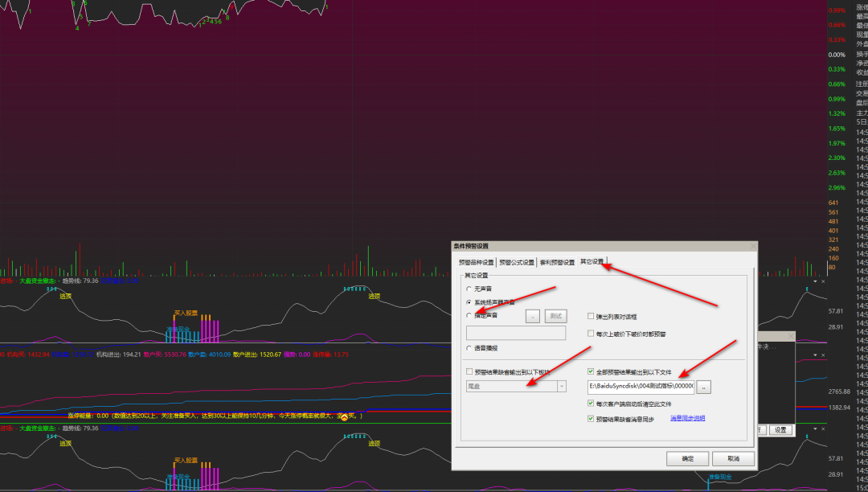
Task: Switch to the 预警品种设置 tab
Action: pos(476,262)
